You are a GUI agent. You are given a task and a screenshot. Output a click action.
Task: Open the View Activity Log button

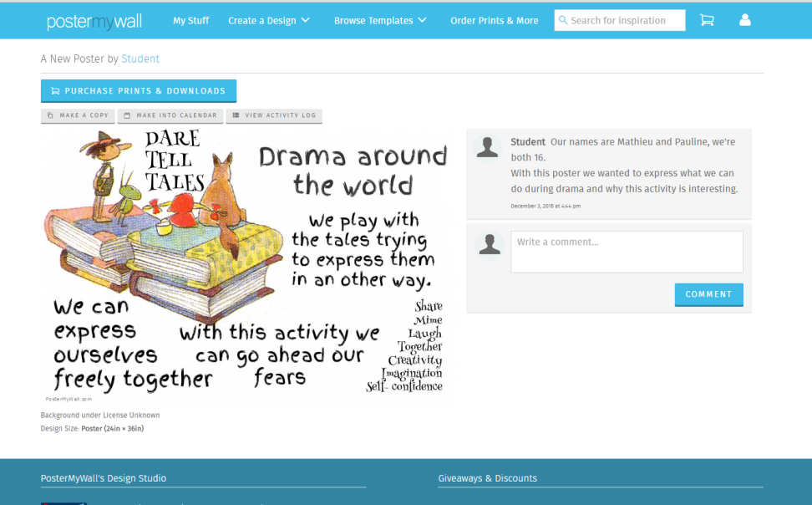click(x=274, y=115)
